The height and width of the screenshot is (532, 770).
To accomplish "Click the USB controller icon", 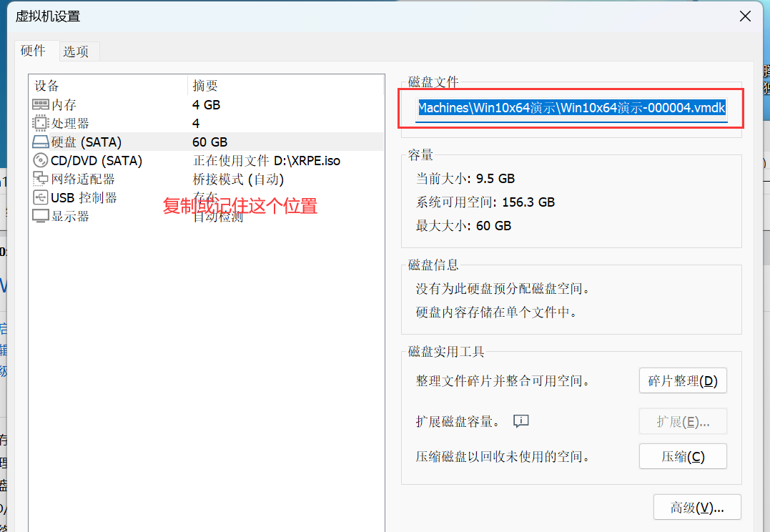I will (x=41, y=198).
